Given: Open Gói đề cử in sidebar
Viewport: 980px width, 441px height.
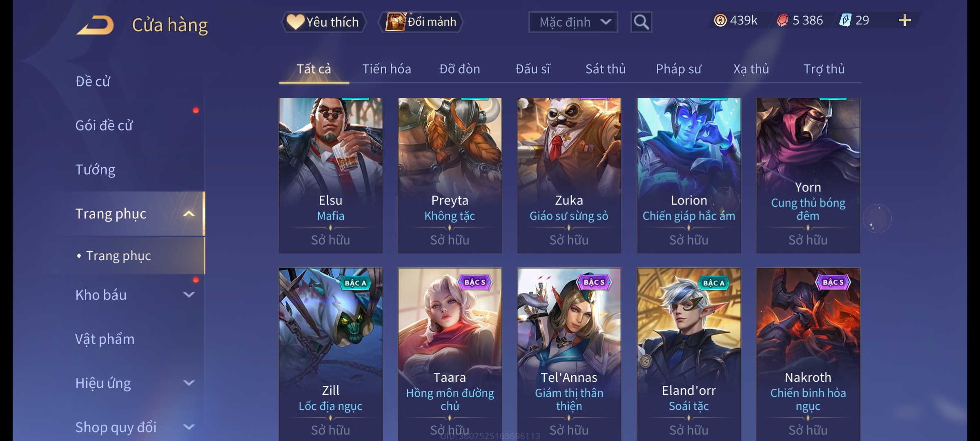Looking at the screenshot, I should [x=104, y=125].
